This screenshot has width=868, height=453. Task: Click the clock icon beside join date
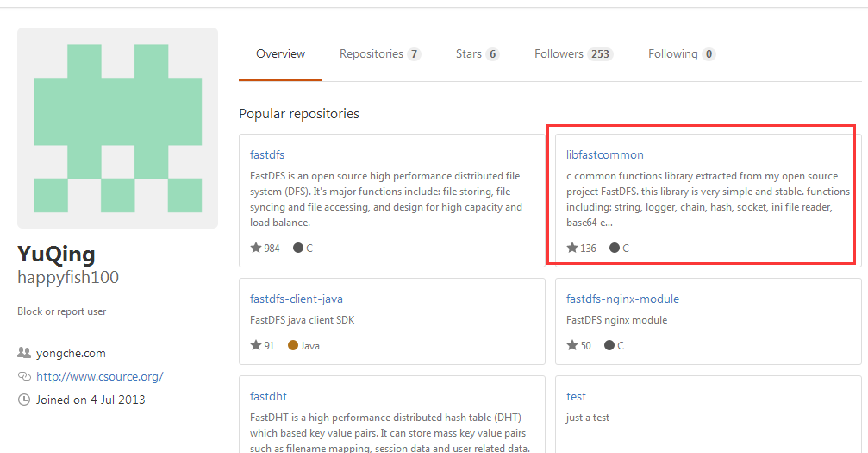(x=24, y=400)
